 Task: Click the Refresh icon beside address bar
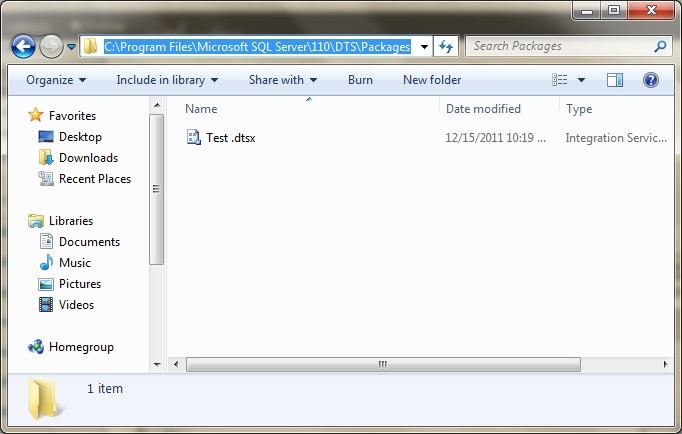point(446,46)
